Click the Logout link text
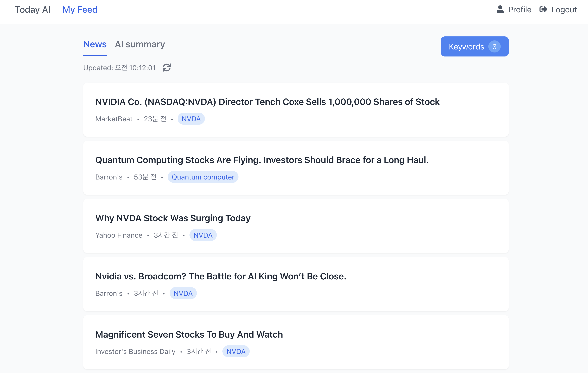This screenshot has width=588, height=373. [x=564, y=10]
